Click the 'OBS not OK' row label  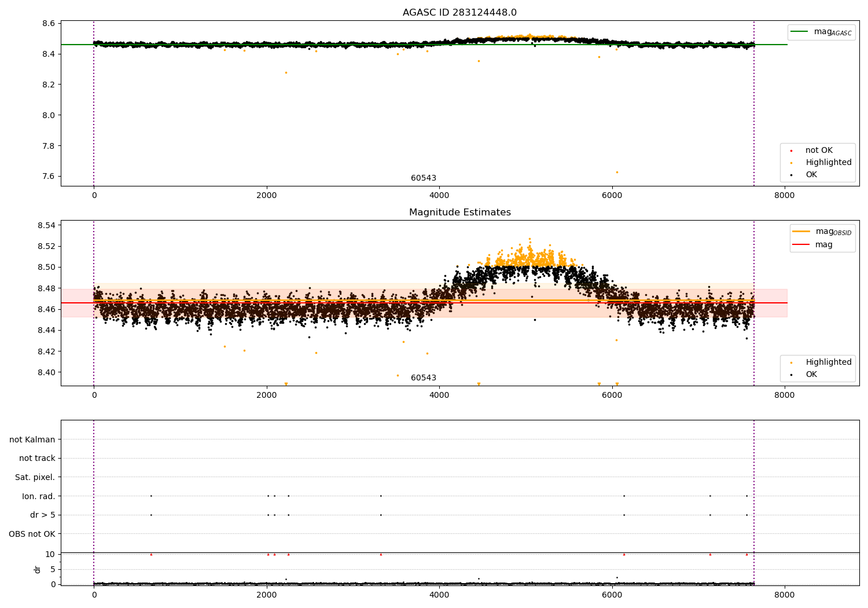(32, 534)
